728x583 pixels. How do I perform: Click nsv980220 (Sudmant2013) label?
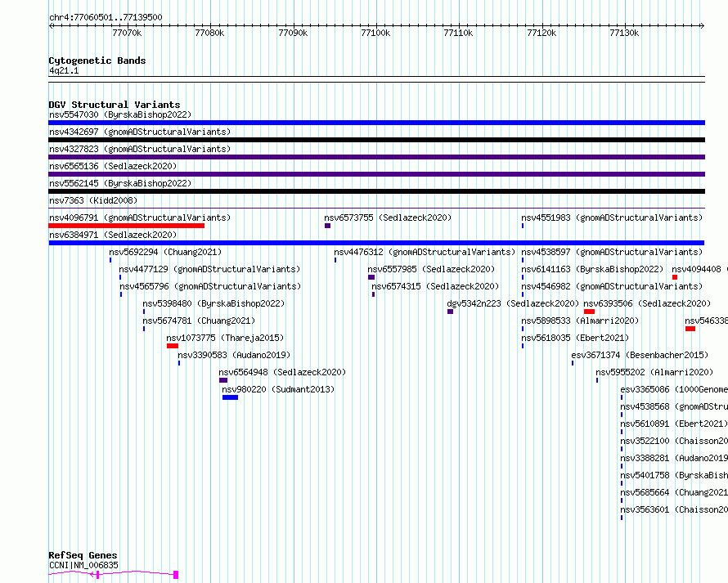[278, 389]
